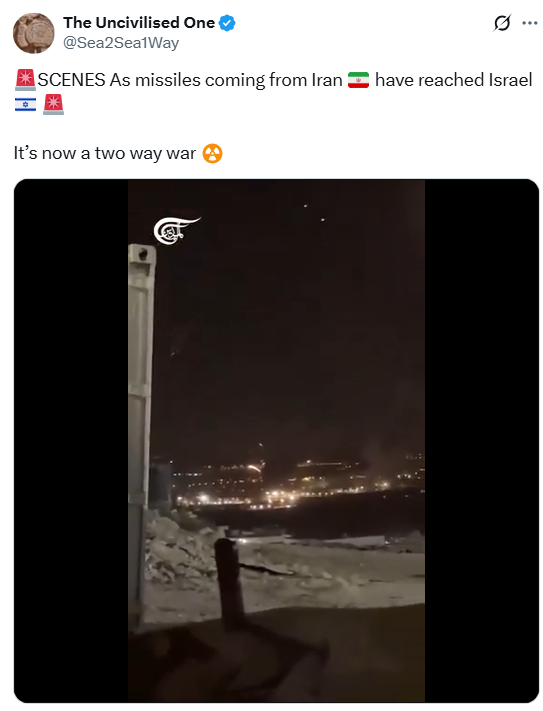The height and width of the screenshot is (711, 543).
Task: Click the siren emoji after Israel flag
Action: click(x=53, y=104)
